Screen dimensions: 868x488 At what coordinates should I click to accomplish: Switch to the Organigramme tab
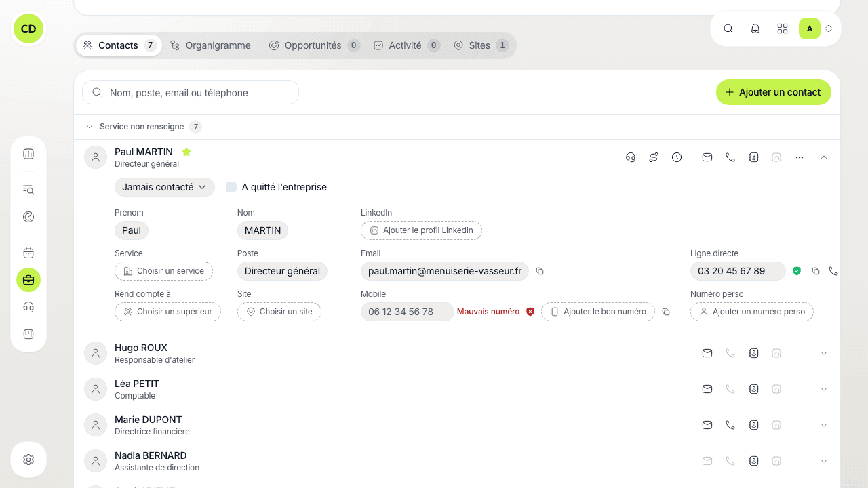210,45
